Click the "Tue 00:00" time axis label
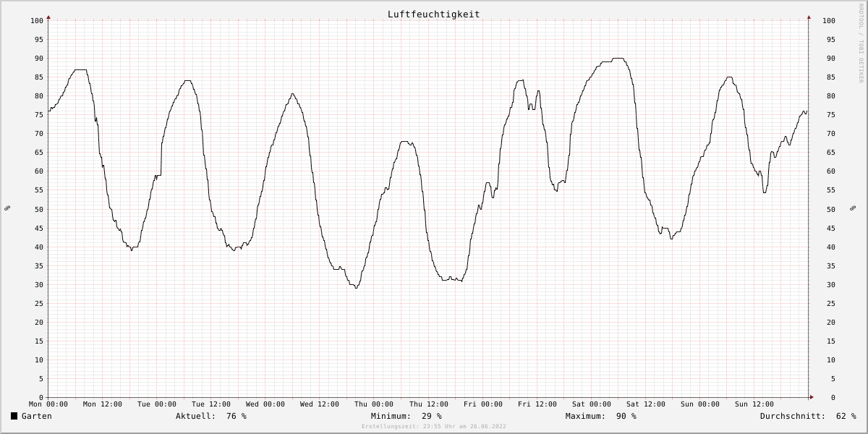The image size is (868, 434). point(157,404)
